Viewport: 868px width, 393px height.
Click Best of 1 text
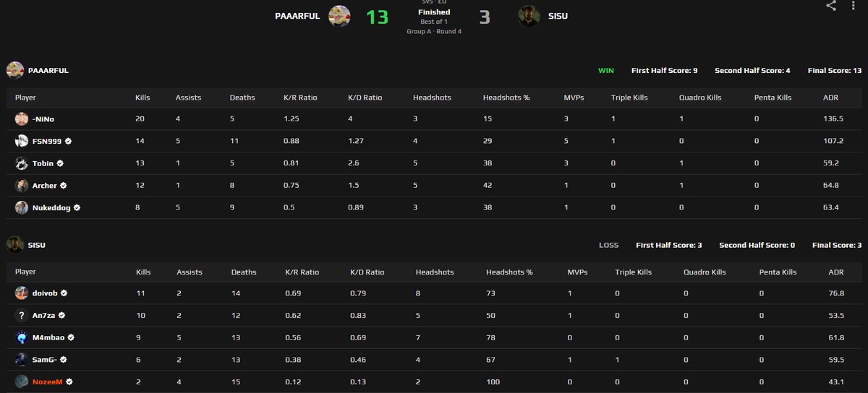pos(434,22)
